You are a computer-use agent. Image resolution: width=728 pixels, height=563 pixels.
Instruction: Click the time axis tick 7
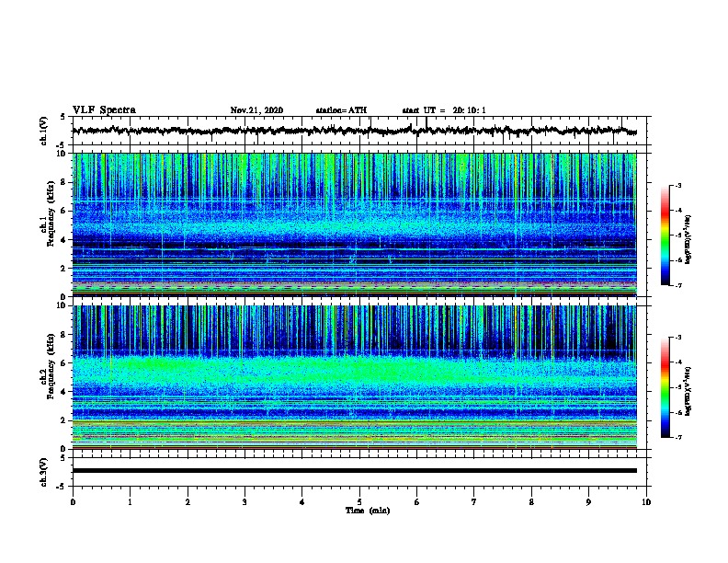(x=474, y=502)
